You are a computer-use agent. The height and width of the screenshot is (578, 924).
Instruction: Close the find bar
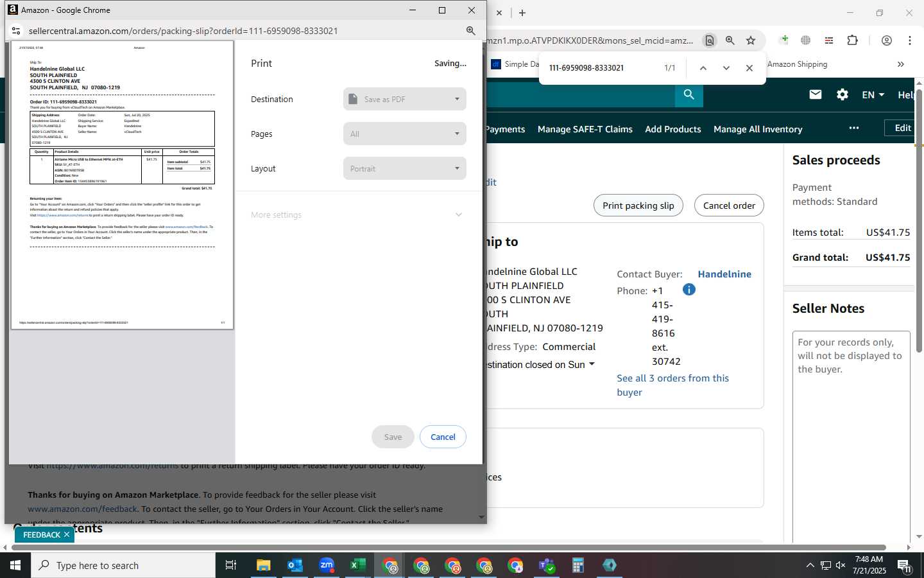pos(749,68)
